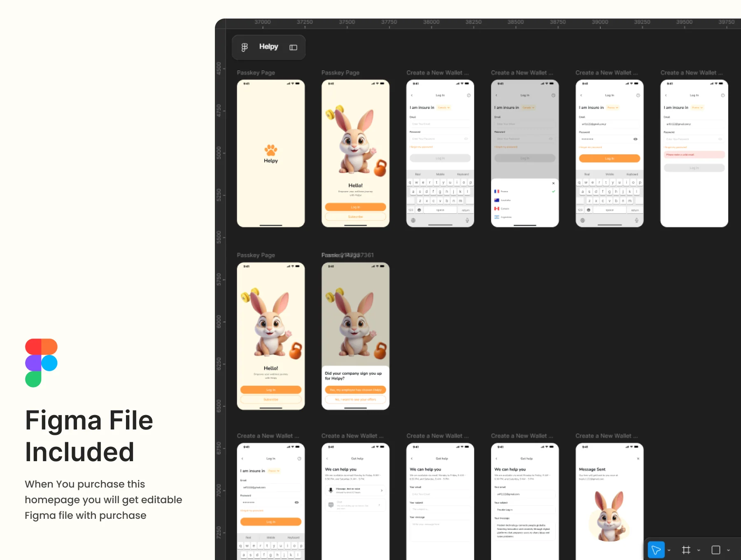This screenshot has width=741, height=560.
Task: Open Canada dropdown in empty Log In form with keyboard
Action: point(444,107)
